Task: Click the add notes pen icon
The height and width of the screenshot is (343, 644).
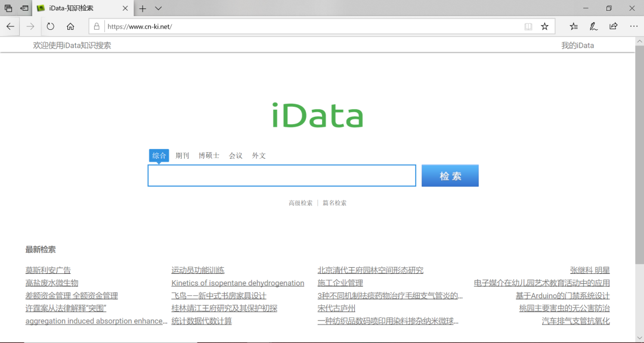Action: pyautogui.click(x=593, y=27)
